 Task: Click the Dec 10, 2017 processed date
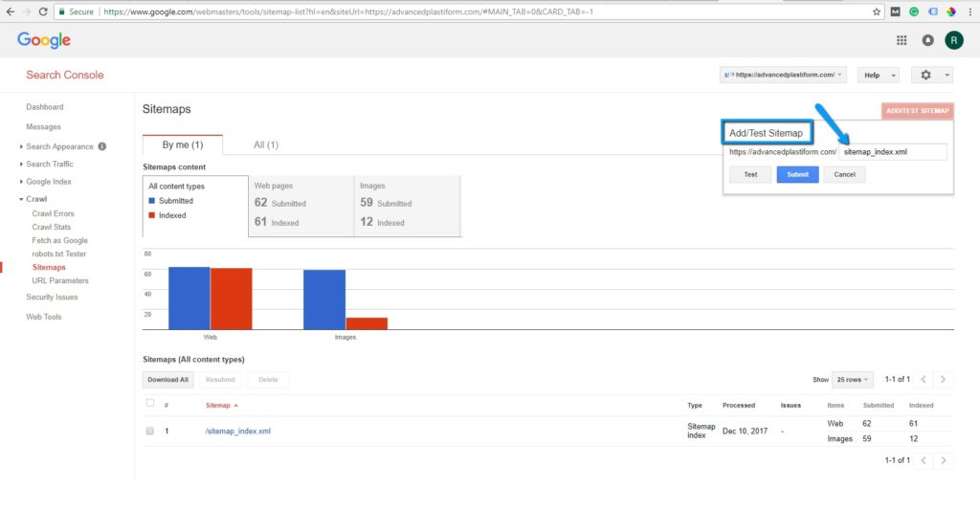pos(745,431)
